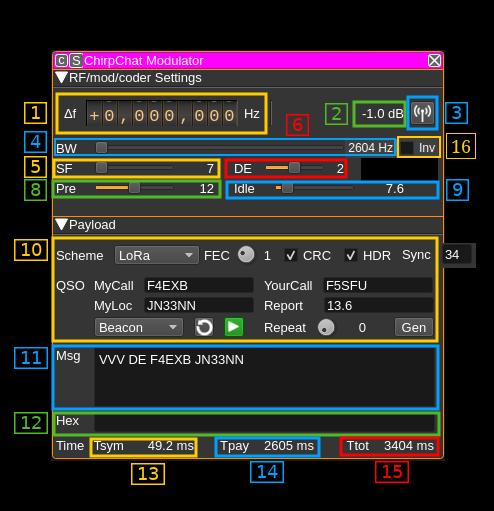Toggle the channel mute antenna button

click(x=422, y=113)
